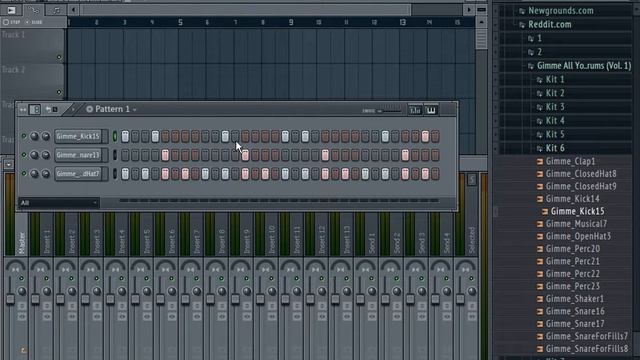Select the Master mixer track
Viewport: 640px width, 360px height.
pos(22,242)
